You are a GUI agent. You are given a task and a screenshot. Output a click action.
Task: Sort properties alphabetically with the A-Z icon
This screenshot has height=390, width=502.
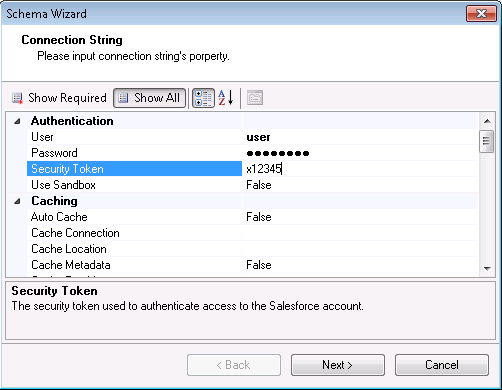[226, 98]
